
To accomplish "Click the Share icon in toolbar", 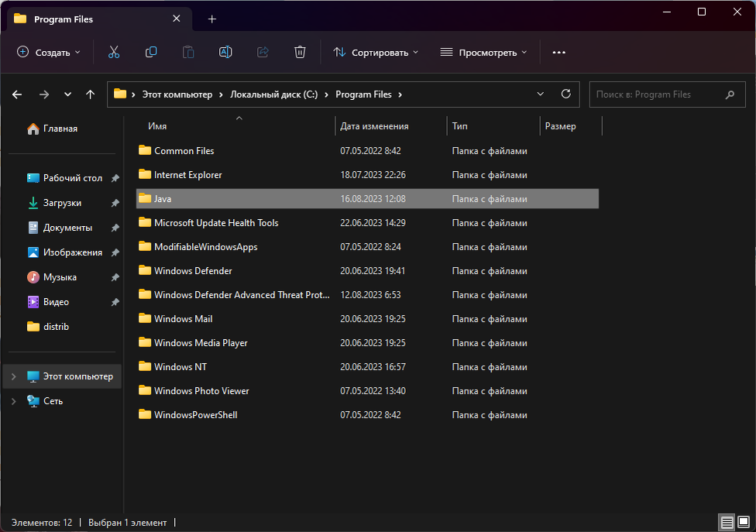I will pos(263,52).
